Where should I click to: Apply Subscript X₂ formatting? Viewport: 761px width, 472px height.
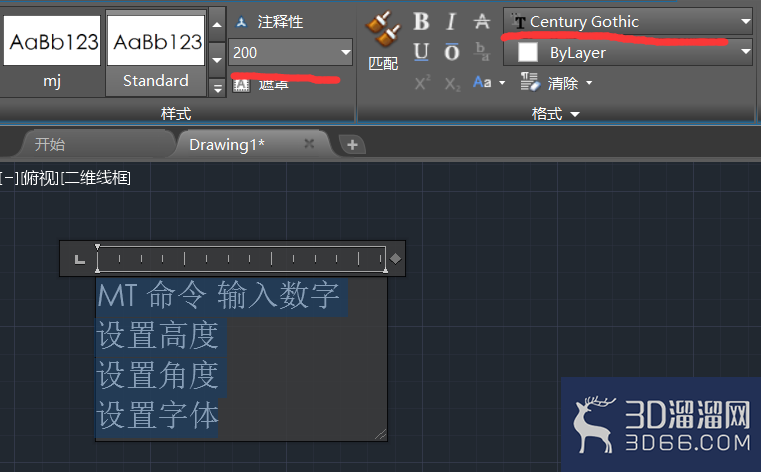tap(452, 84)
